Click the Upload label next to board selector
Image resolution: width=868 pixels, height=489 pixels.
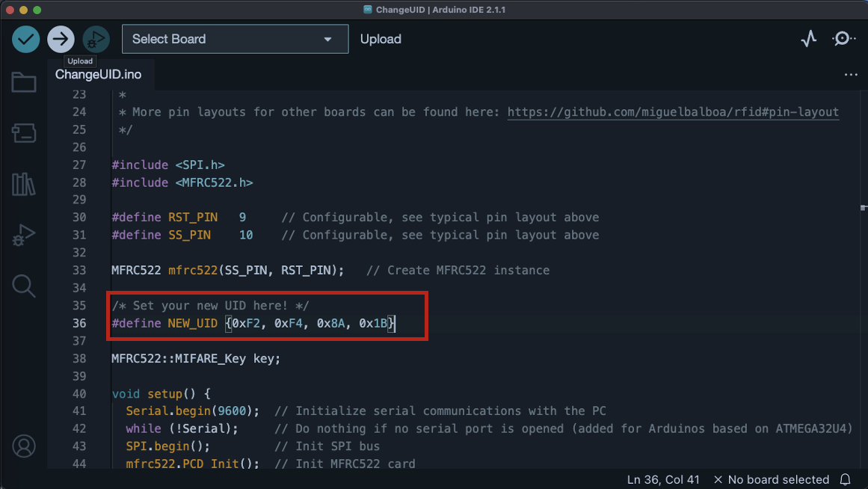pyautogui.click(x=381, y=40)
